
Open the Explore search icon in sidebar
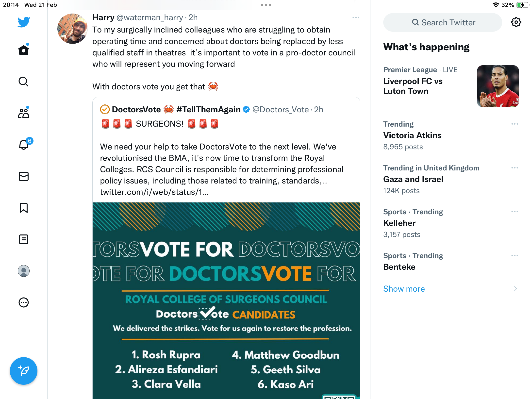[x=24, y=82]
